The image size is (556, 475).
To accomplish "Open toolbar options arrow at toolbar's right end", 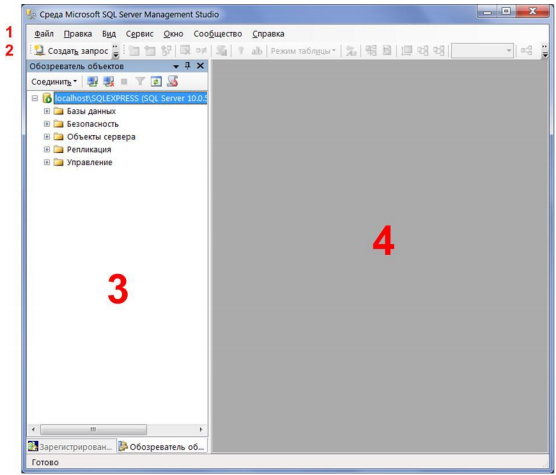I will [545, 51].
